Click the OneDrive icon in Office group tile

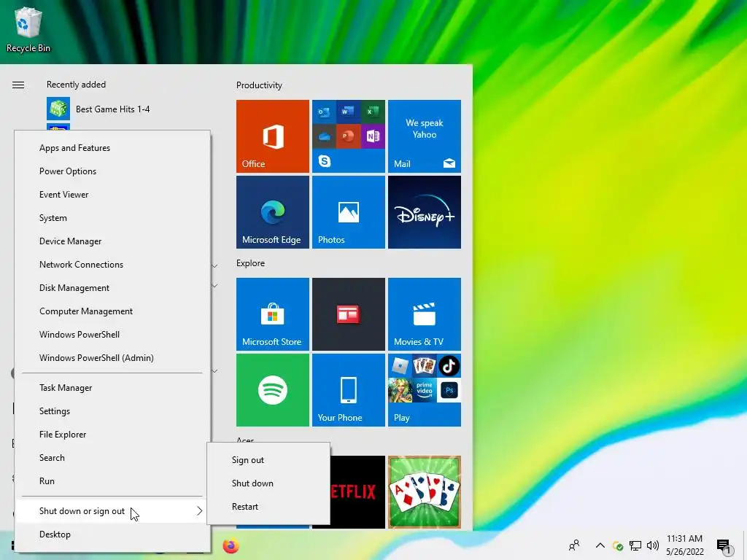[325, 136]
